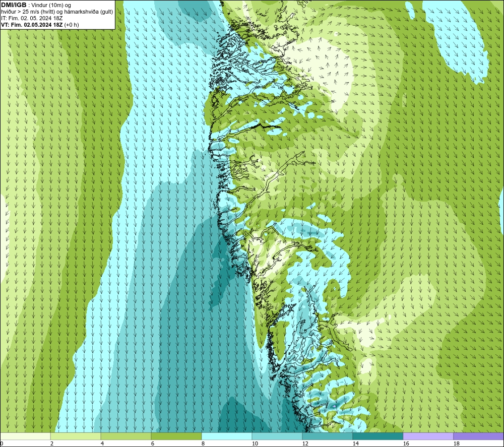This screenshot has height=447, width=504.
Task: Click the 0–2 m/s palest color swatch
Action: [x=25, y=436]
